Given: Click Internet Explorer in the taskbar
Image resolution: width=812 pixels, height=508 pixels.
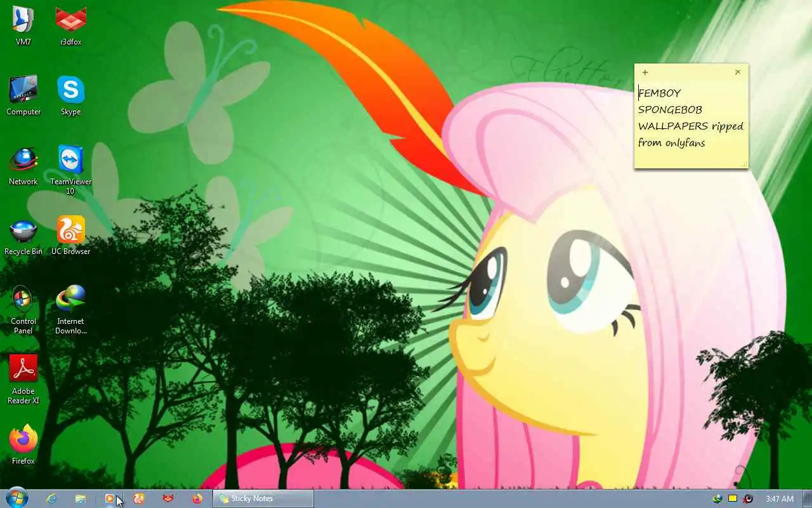Looking at the screenshot, I should [x=51, y=498].
